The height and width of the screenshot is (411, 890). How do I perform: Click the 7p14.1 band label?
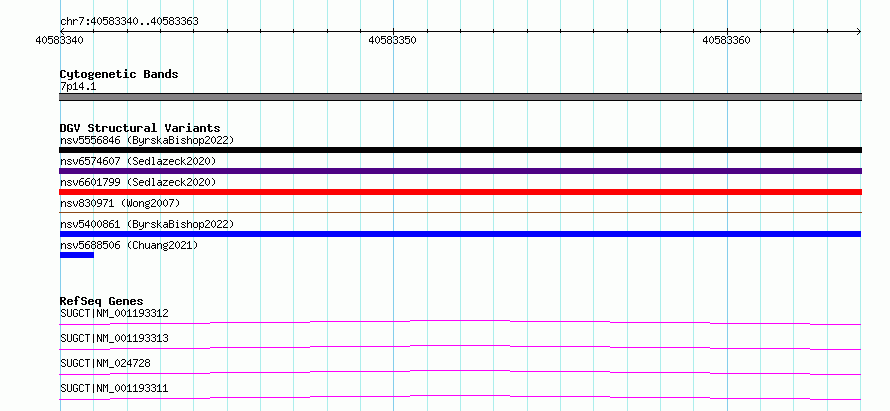pos(78,86)
